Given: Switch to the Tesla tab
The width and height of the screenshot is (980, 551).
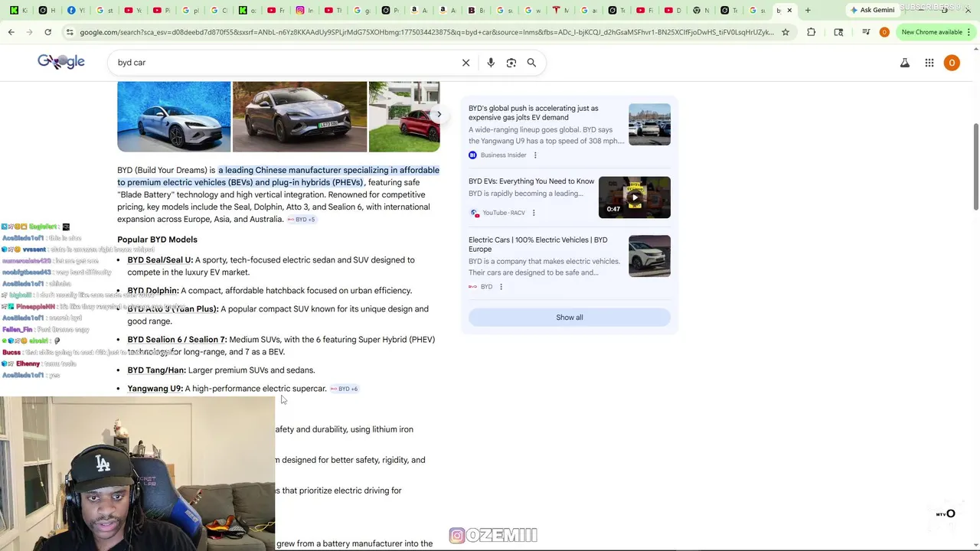Looking at the screenshot, I should point(561,10).
